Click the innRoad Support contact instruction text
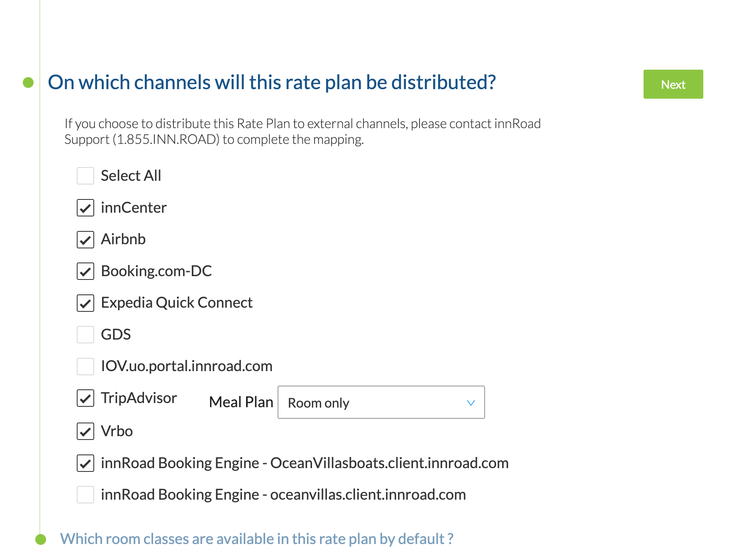Image resolution: width=756 pixels, height=549 pixels. (x=302, y=131)
